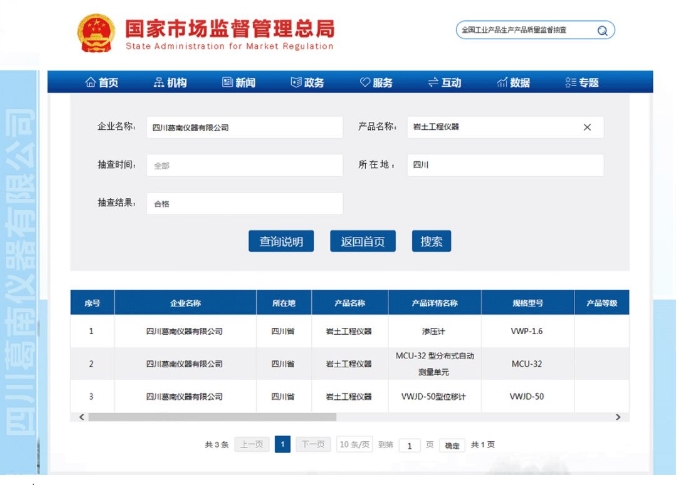Open the 政务 menu item
The image size is (696, 485).
pyautogui.click(x=307, y=83)
